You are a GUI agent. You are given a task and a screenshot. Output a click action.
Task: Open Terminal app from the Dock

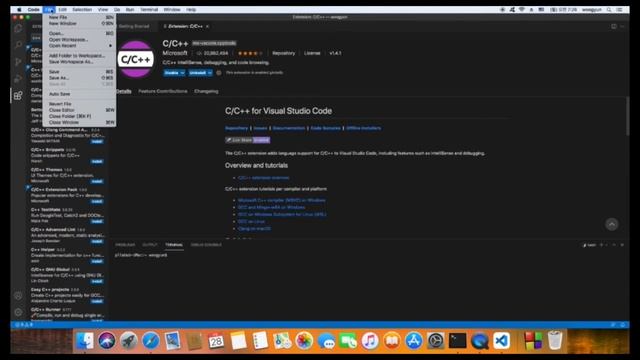[458, 341]
